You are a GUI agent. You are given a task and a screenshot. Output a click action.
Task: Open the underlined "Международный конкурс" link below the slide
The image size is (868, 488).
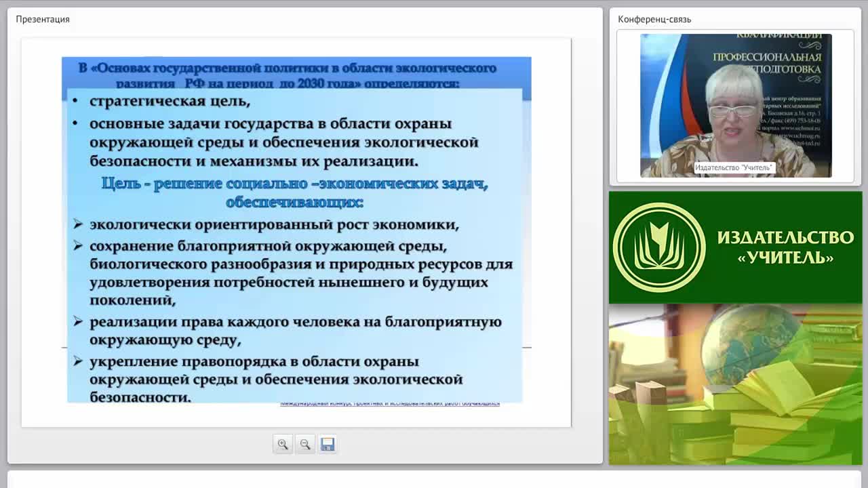(x=390, y=404)
